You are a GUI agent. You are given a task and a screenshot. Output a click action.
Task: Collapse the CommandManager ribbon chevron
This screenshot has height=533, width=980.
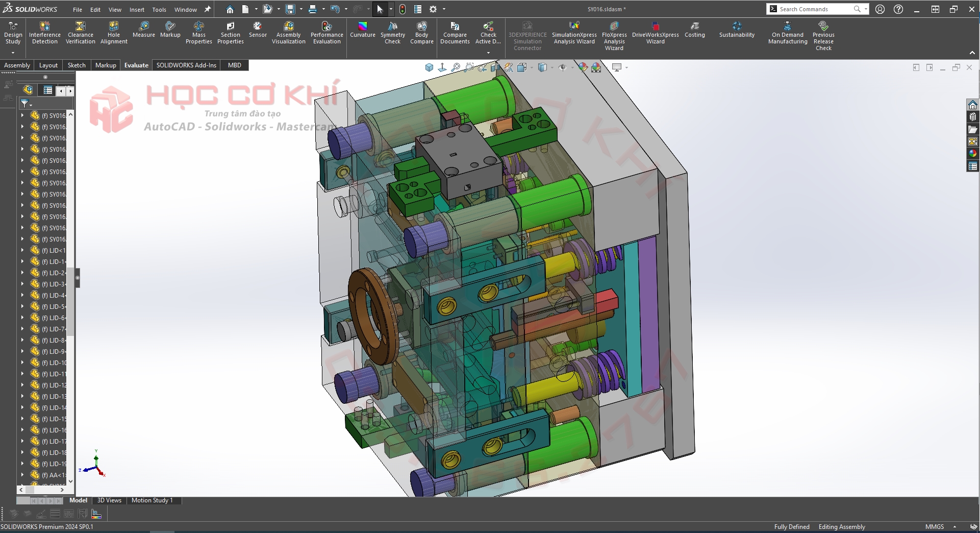[972, 53]
